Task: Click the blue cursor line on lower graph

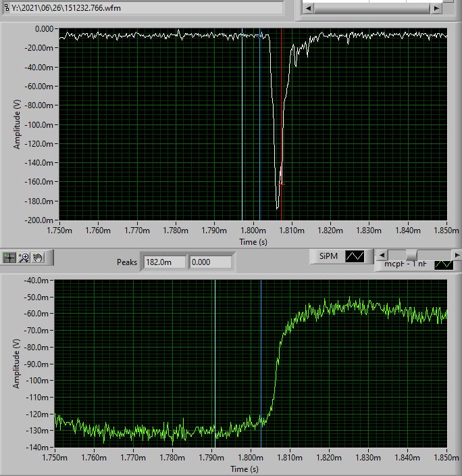Action: click(261, 363)
